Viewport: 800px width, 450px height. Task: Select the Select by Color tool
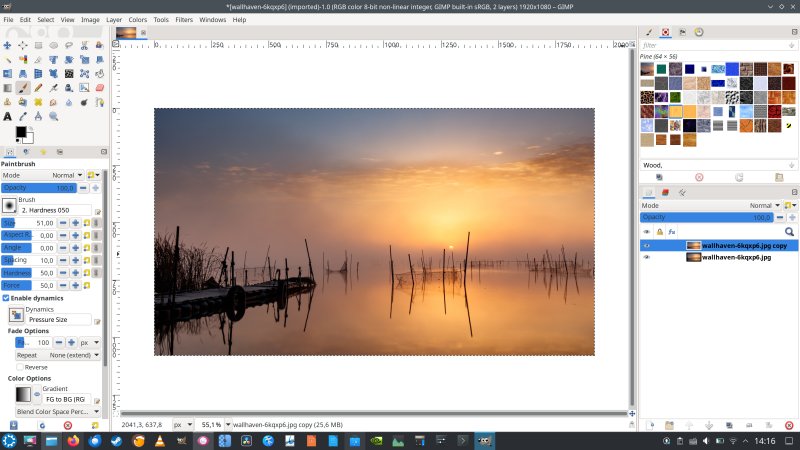tap(23, 60)
